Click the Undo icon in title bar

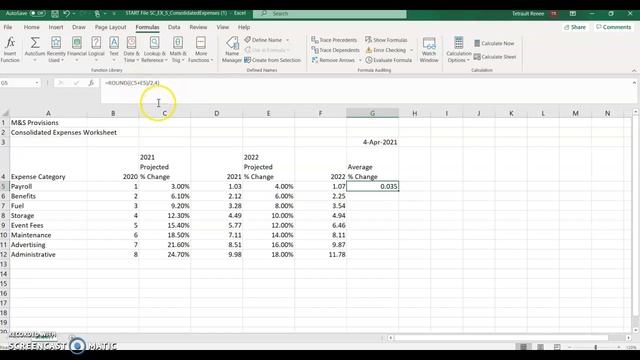67,13
